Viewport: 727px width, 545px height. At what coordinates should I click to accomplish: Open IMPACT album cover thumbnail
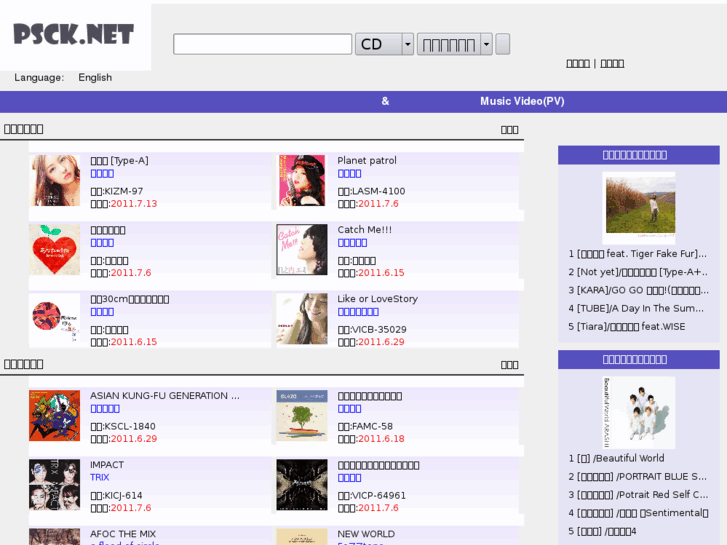(x=55, y=485)
